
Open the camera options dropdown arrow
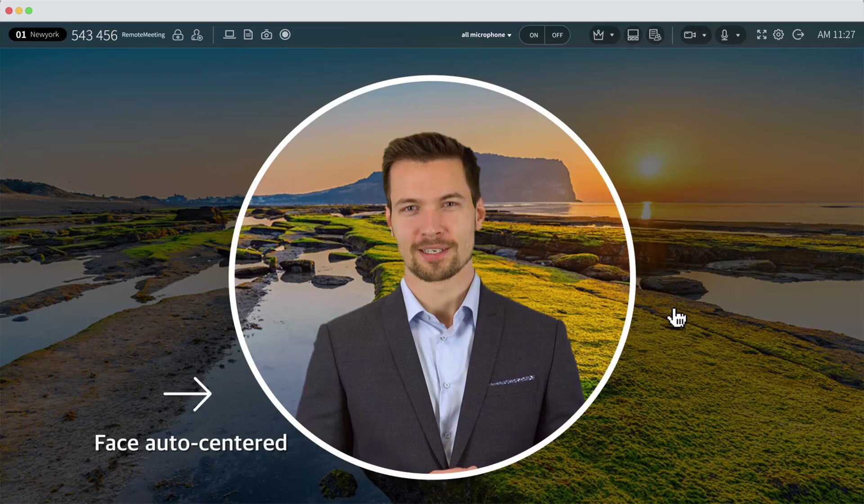tap(704, 35)
